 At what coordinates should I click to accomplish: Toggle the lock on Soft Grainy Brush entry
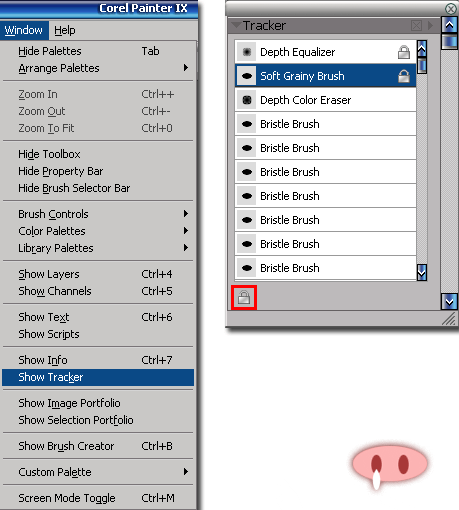tap(404, 76)
